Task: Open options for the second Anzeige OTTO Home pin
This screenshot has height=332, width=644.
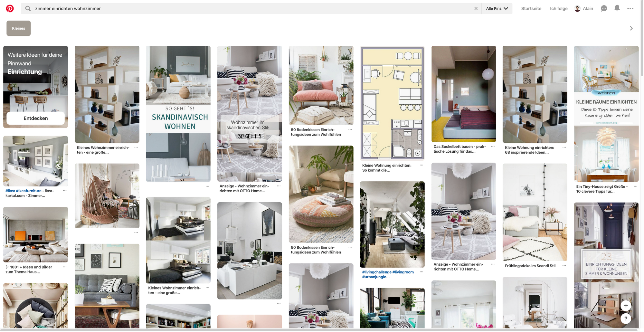Action: (x=493, y=264)
